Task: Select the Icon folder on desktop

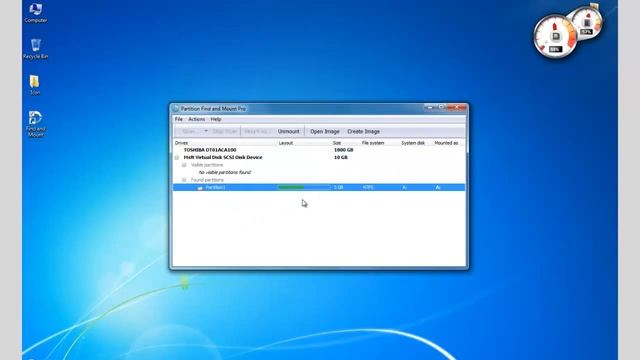Action: [x=35, y=85]
